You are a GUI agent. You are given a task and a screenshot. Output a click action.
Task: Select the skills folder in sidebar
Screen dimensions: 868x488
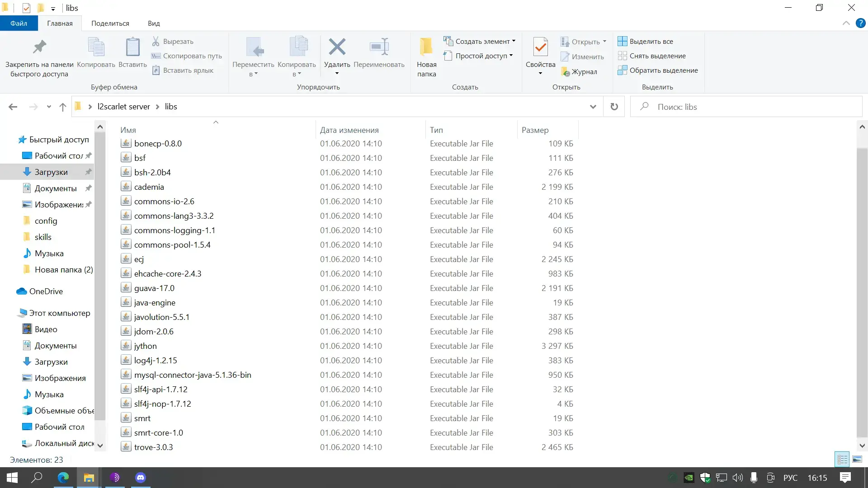click(x=43, y=237)
